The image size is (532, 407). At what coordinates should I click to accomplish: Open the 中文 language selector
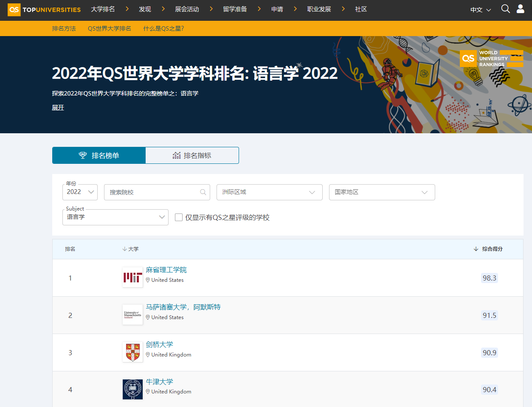pos(480,10)
